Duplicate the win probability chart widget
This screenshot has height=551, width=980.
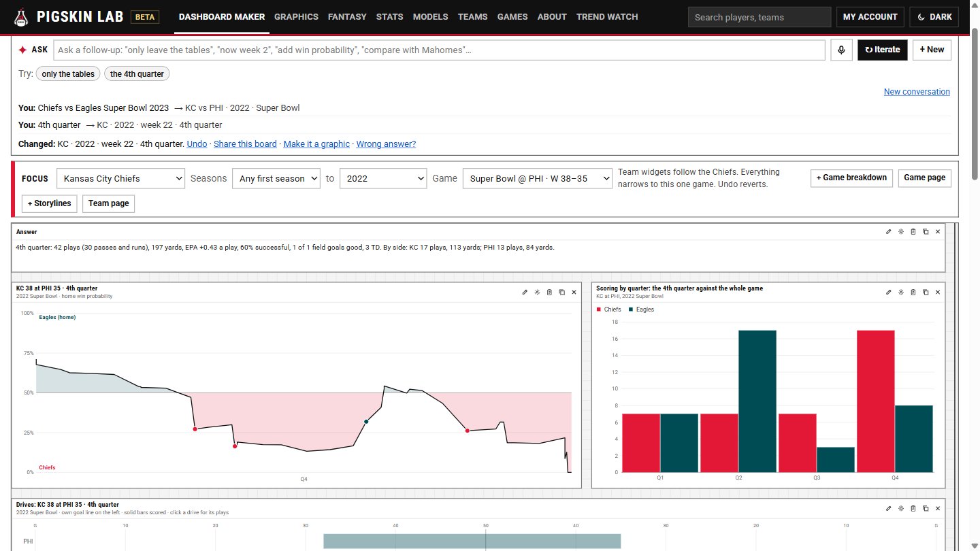(561, 293)
